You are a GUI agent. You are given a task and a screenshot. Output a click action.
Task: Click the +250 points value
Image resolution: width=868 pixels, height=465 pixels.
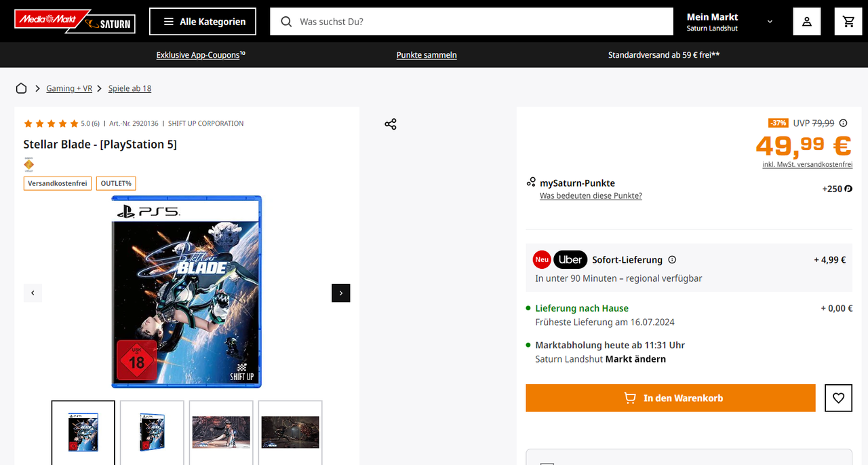tap(837, 189)
